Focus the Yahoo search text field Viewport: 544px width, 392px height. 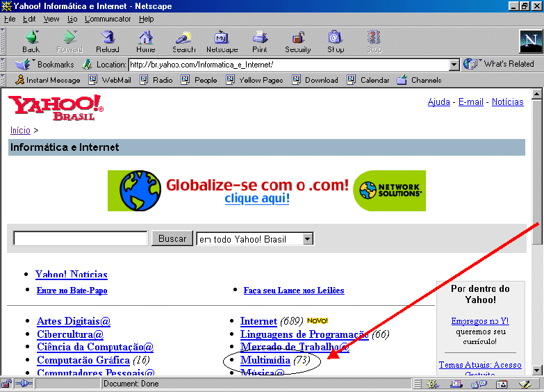pos(81,238)
